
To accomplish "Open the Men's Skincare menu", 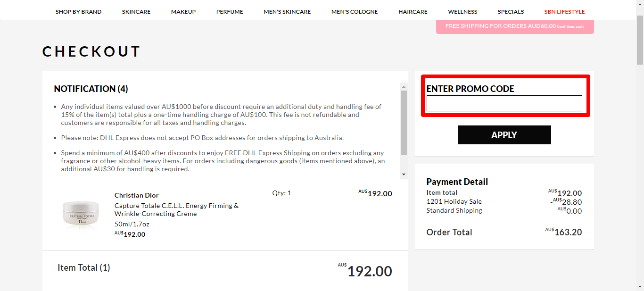I will tap(287, 12).
